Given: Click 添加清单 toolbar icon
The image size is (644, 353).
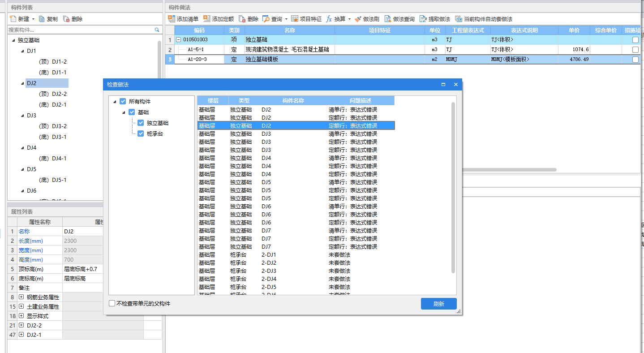Looking at the screenshot, I should click(x=172, y=19).
